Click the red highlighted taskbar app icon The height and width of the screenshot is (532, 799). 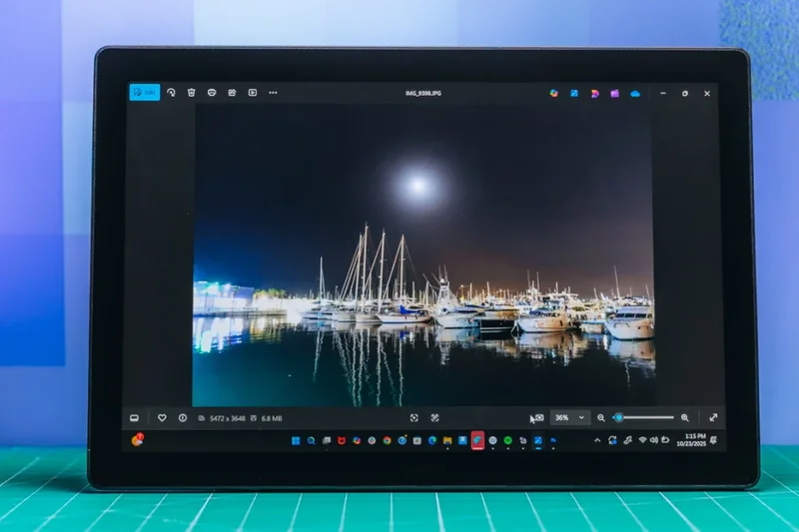(477, 441)
